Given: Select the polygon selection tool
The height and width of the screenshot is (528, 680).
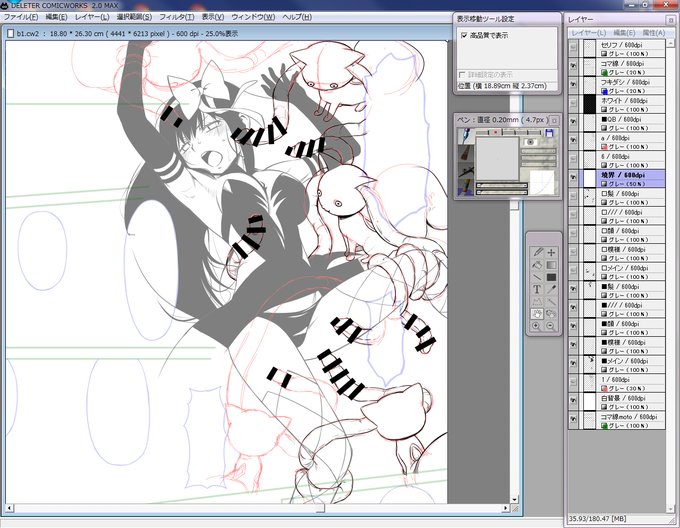Looking at the screenshot, I should click(x=537, y=301).
